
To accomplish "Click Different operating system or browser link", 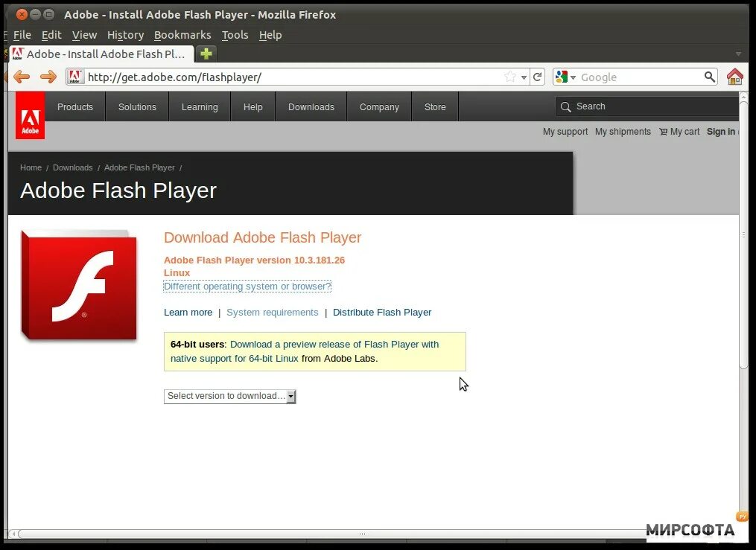I will (x=247, y=287).
